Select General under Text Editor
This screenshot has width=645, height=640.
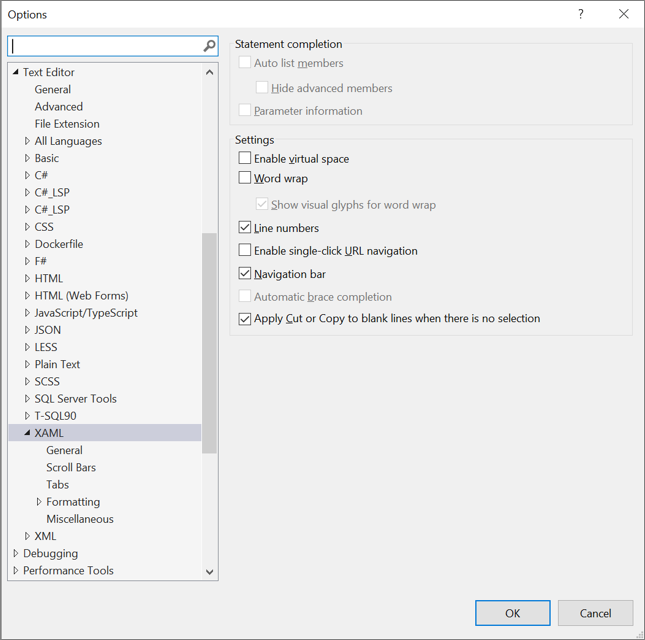pos(53,89)
